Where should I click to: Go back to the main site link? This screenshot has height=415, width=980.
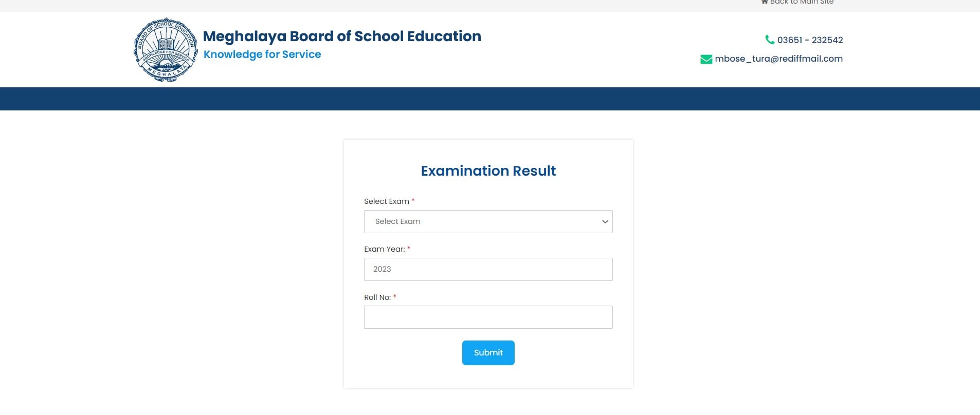802,2
